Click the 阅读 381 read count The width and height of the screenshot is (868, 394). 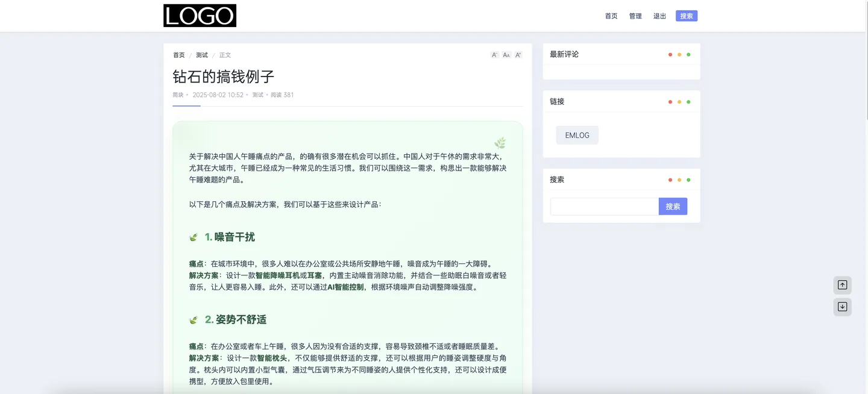tap(282, 95)
